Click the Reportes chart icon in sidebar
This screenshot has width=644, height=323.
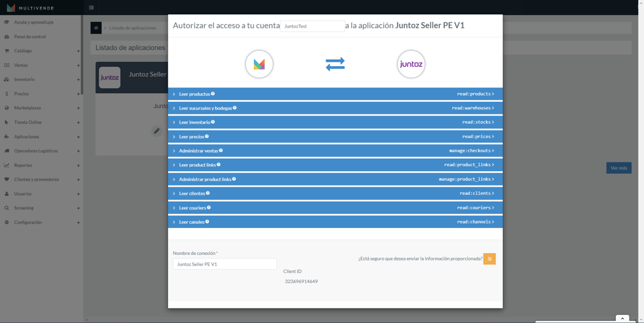(7, 165)
